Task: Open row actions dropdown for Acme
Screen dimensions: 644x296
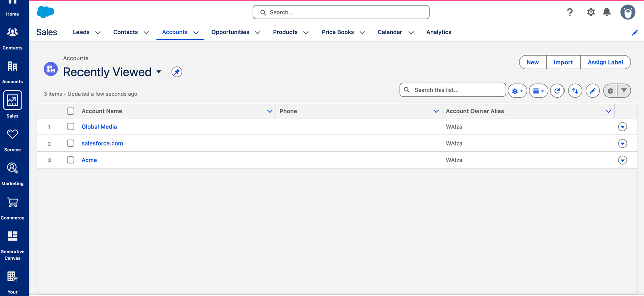Action: point(622,160)
